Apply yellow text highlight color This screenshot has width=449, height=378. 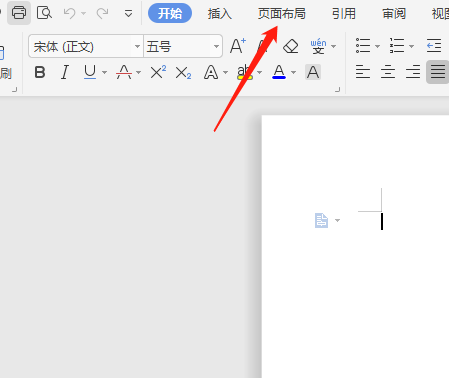tap(245, 72)
